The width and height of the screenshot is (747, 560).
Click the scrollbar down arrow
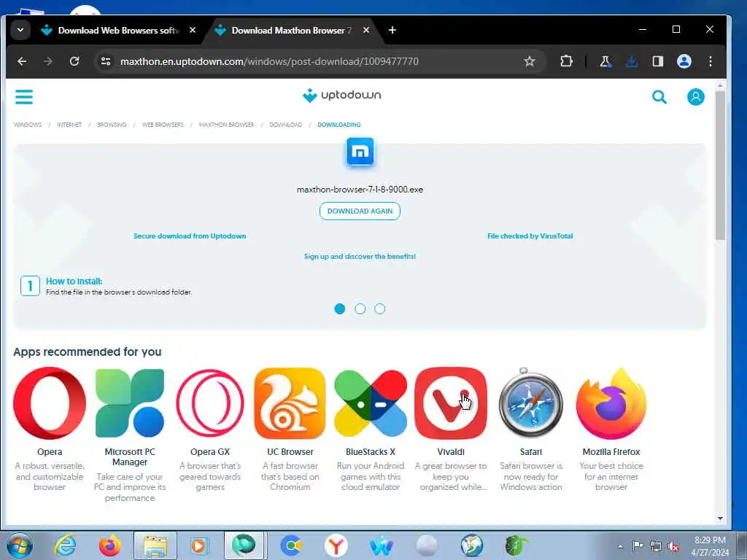tap(720, 518)
